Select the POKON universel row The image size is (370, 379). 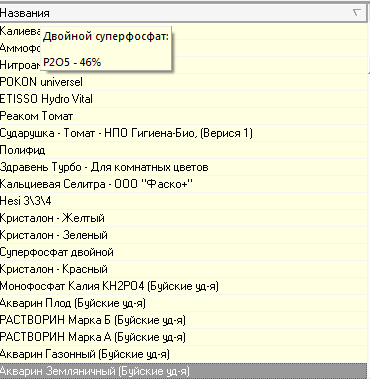click(x=183, y=82)
